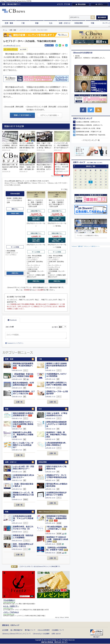Click RSS icon in 介護 category header

pos(67,359)
